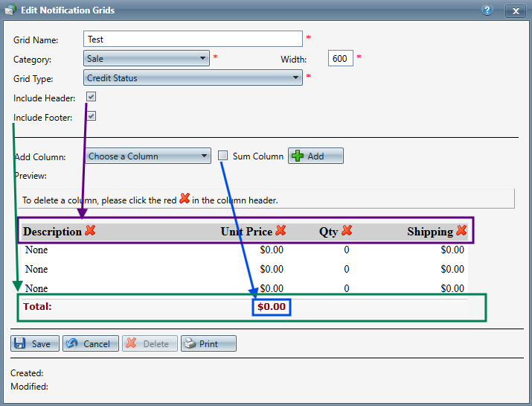The width and height of the screenshot is (532, 406).
Task: Click the Width input field
Action: tap(340, 58)
